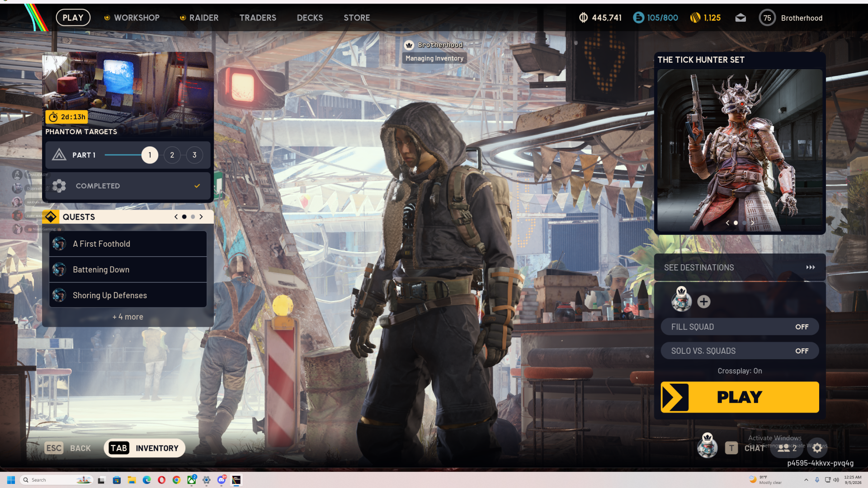Show previous store set with left chevron
868x488 pixels.
[x=727, y=223]
